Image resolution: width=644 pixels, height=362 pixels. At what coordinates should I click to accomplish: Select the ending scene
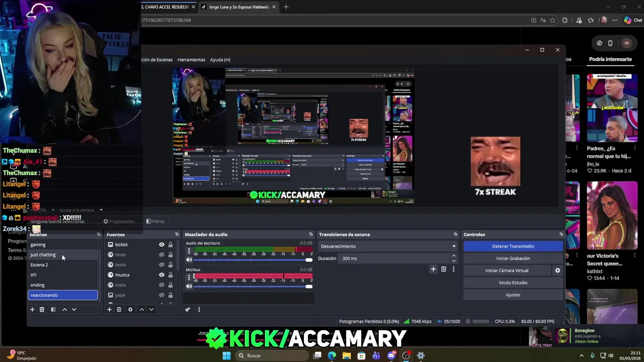pyautogui.click(x=63, y=285)
